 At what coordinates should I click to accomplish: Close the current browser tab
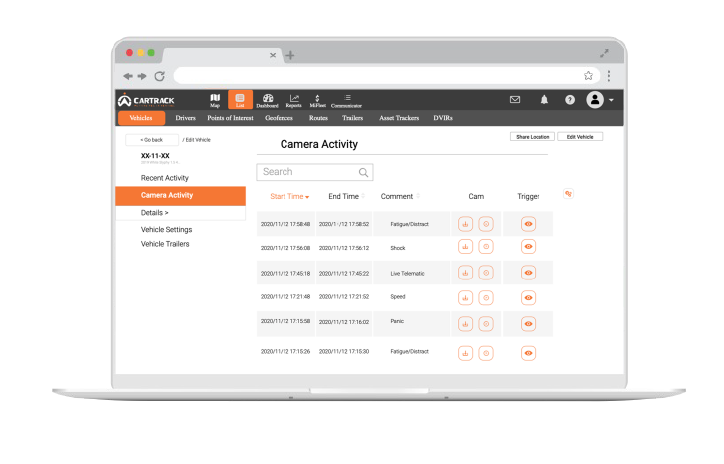tap(273, 55)
